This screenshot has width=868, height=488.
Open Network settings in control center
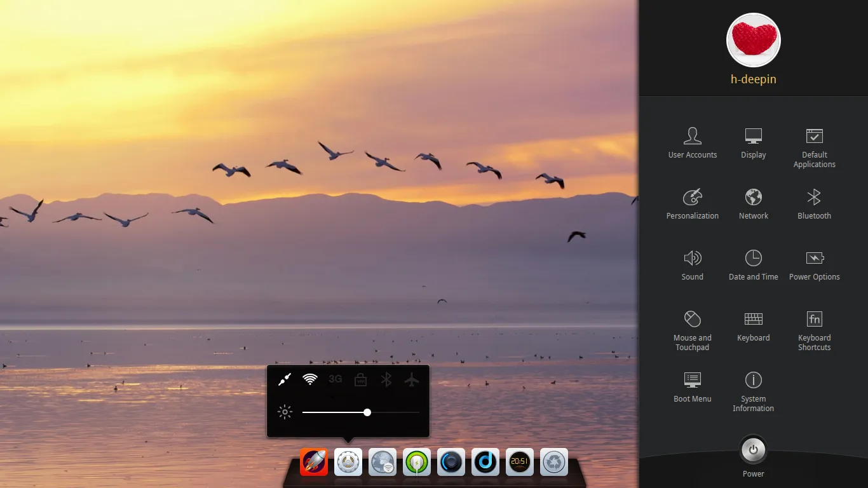[754, 204]
